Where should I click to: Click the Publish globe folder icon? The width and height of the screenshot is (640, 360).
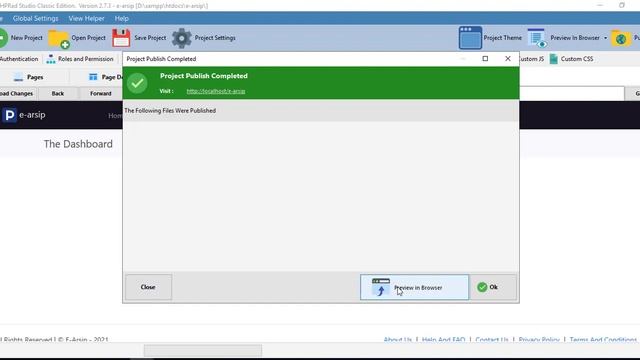621,38
